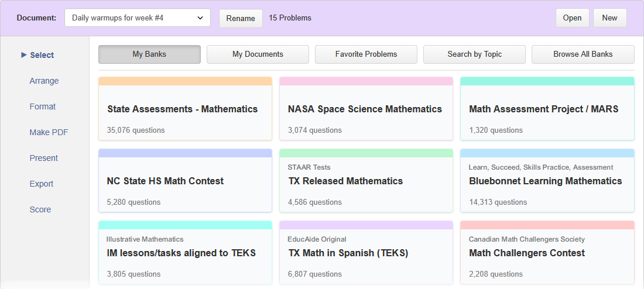This screenshot has height=289, width=644.
Task: Click the 14,313 questions text
Action: tap(498, 202)
